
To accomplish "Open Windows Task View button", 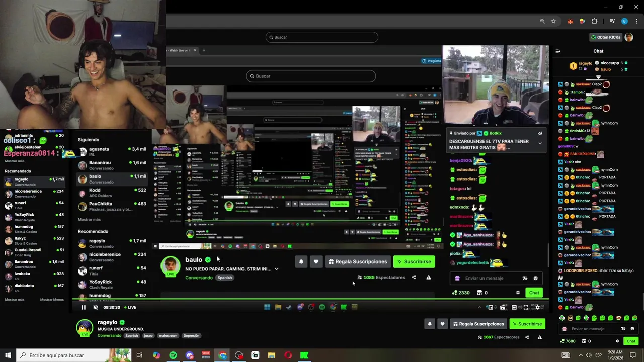I will click(x=139, y=355).
